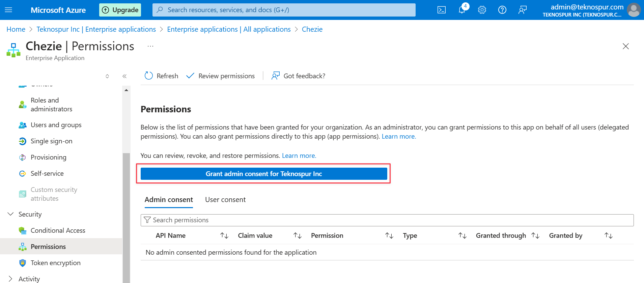Open the portal settings gear
Screen dimensions: 644x283
point(482,10)
